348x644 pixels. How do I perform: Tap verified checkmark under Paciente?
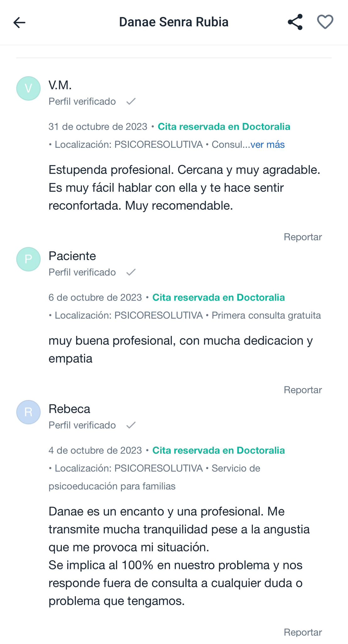tap(131, 272)
